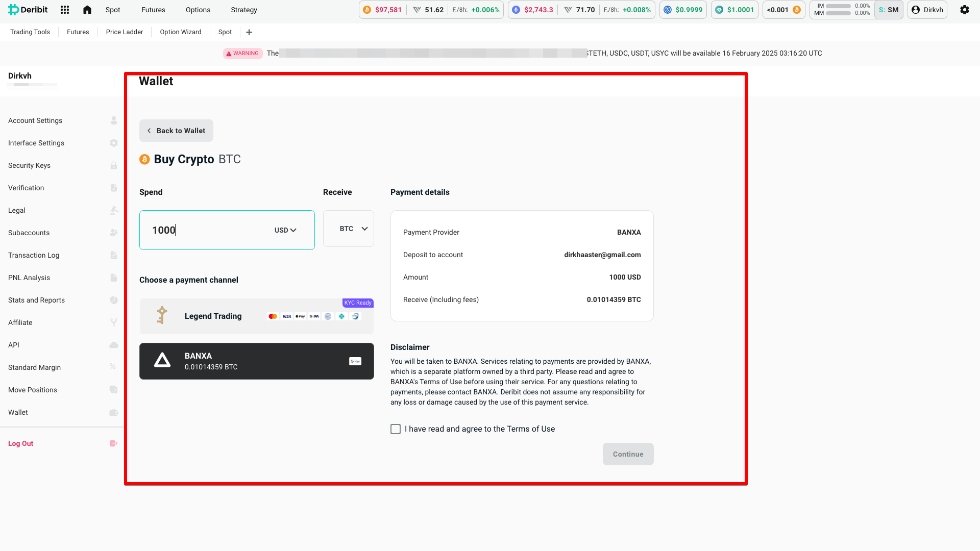Click the WARNING badge in banner
980x551 pixels.
pyautogui.click(x=243, y=54)
